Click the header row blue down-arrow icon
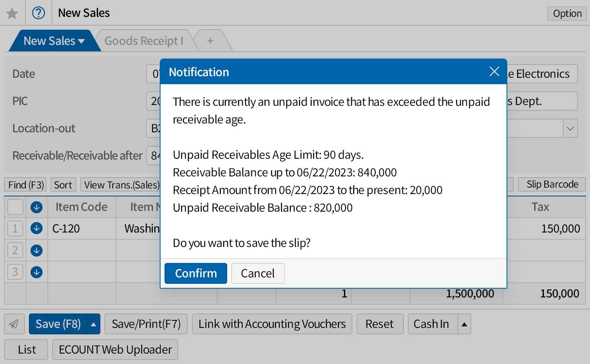Viewport: 590px width, 364px height. click(x=37, y=207)
